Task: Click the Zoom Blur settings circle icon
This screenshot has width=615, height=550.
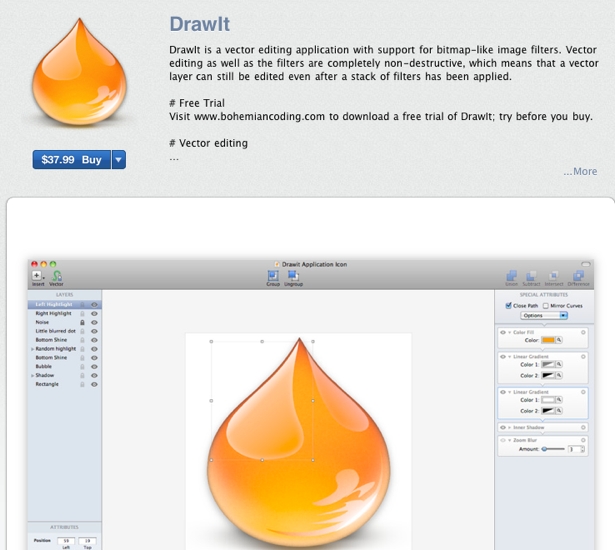Action: point(583,440)
